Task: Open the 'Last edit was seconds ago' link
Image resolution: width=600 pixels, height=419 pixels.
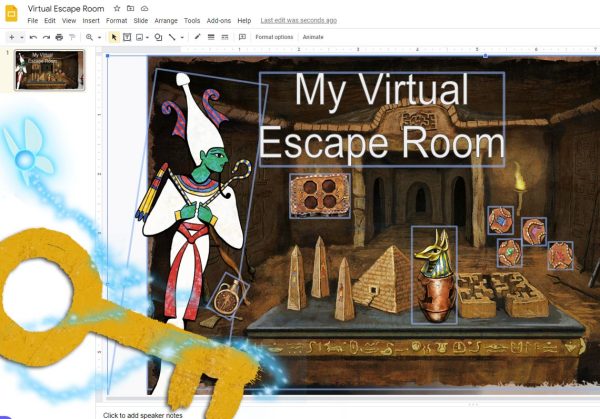Action: point(298,21)
